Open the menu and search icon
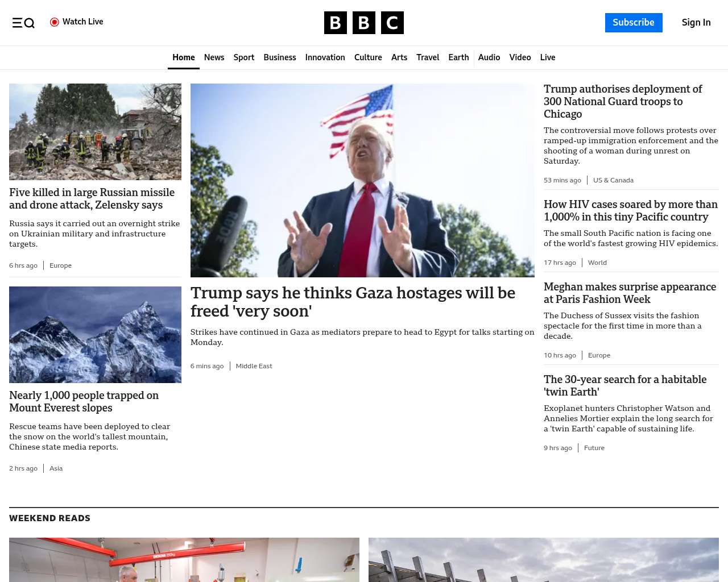 [x=23, y=23]
